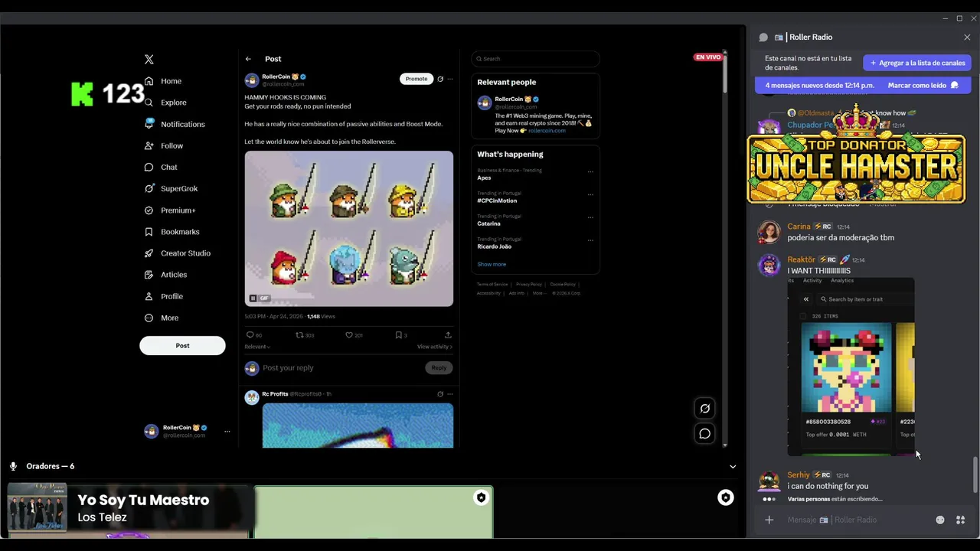This screenshot has width=980, height=551.
Task: Click the gray Reply button
Action: (x=439, y=368)
